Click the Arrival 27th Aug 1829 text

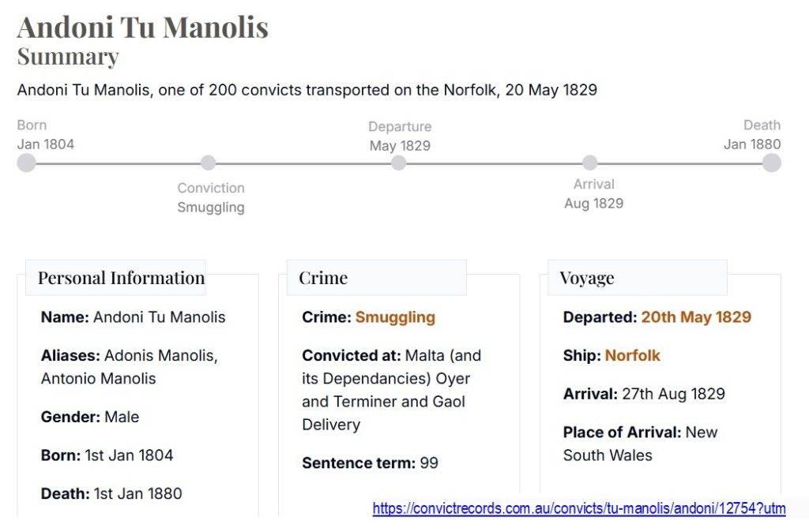coord(644,394)
